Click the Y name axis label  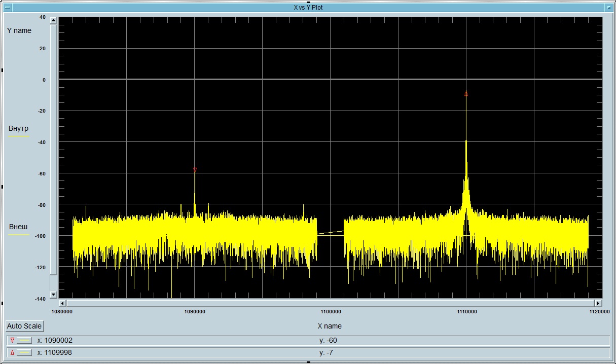pyautogui.click(x=19, y=30)
